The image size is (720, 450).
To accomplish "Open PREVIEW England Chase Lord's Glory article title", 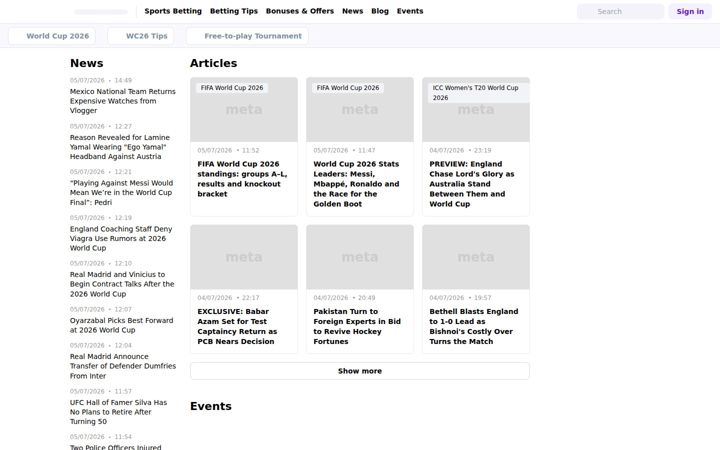I will (472, 184).
